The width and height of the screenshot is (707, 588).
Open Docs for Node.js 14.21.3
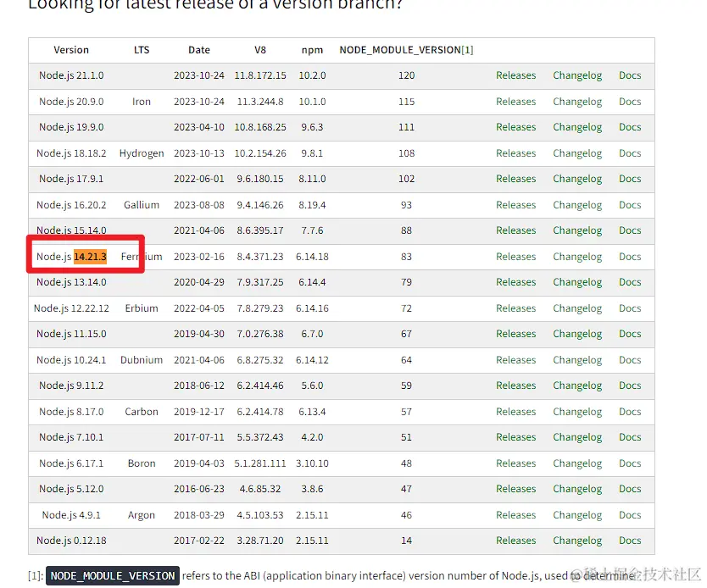630,257
